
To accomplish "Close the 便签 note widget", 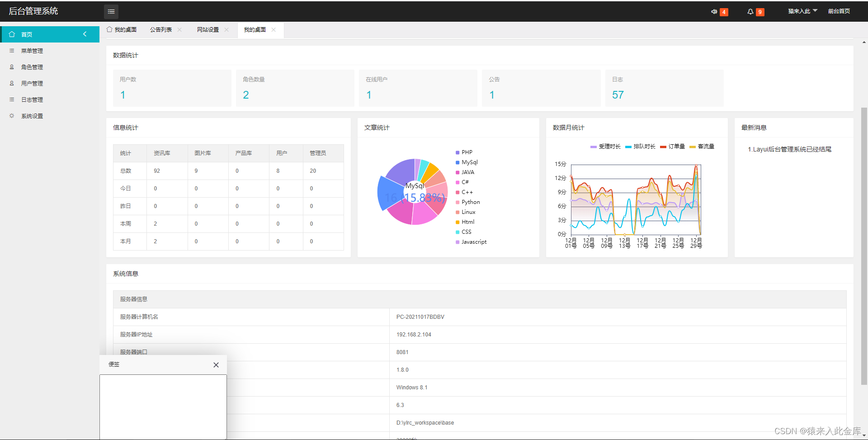I will pyautogui.click(x=216, y=364).
